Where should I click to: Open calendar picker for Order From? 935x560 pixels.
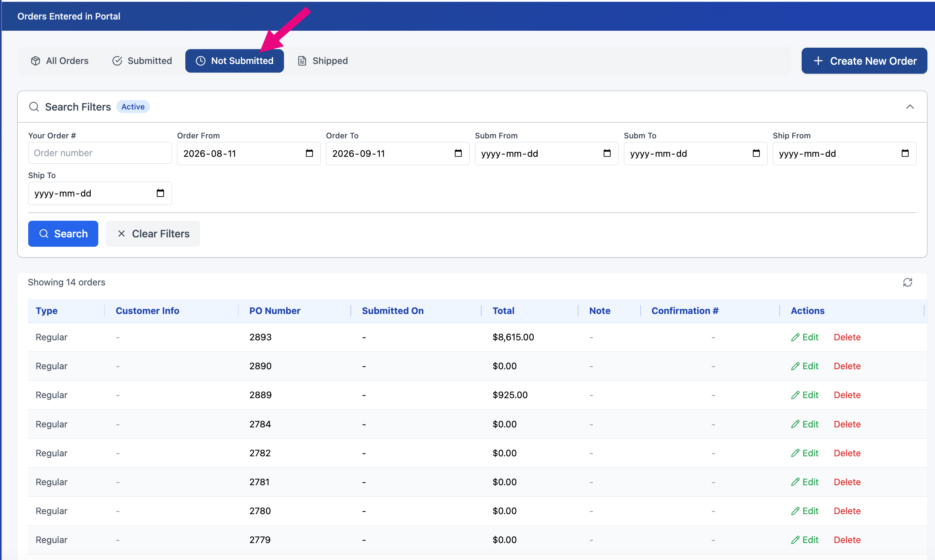coord(309,153)
